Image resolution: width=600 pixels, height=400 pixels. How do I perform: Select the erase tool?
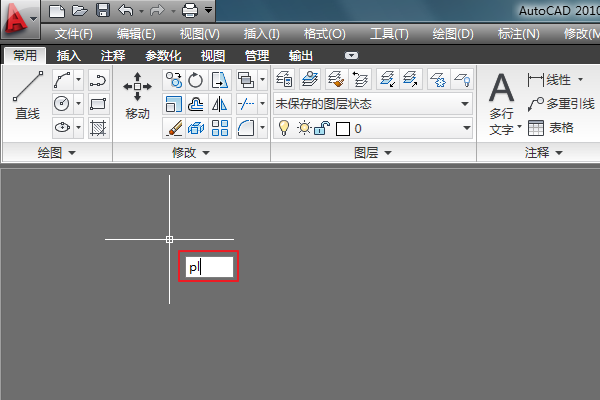[174, 127]
